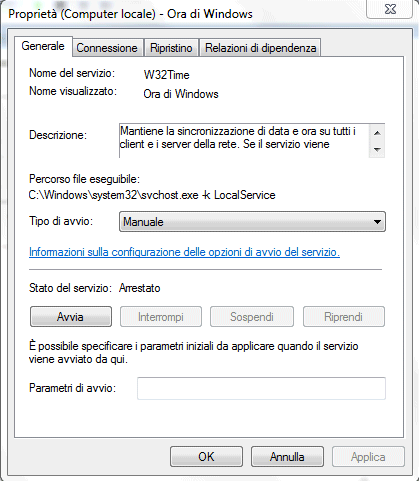The image size is (419, 481).
Task: Click the Riprendi button
Action: coord(344,317)
